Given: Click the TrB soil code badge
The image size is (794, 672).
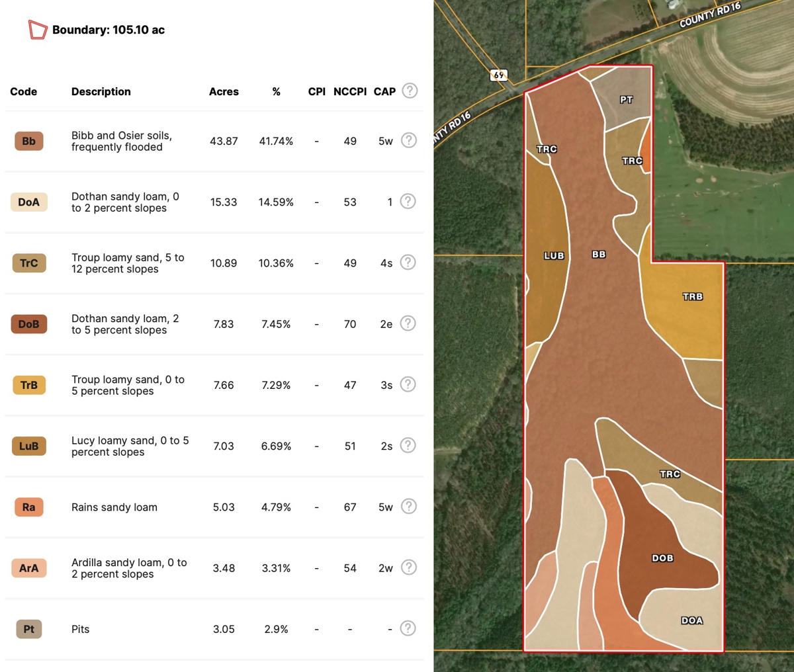Looking at the screenshot, I should pyautogui.click(x=29, y=385).
